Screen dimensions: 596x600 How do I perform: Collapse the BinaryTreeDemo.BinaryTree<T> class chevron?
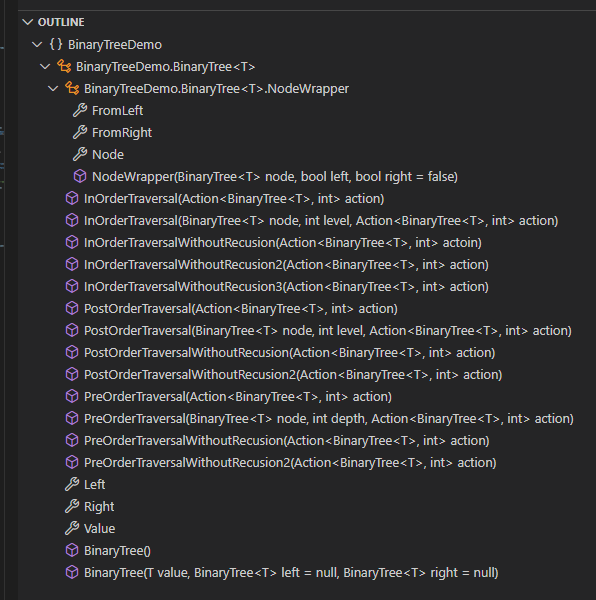(x=45, y=67)
